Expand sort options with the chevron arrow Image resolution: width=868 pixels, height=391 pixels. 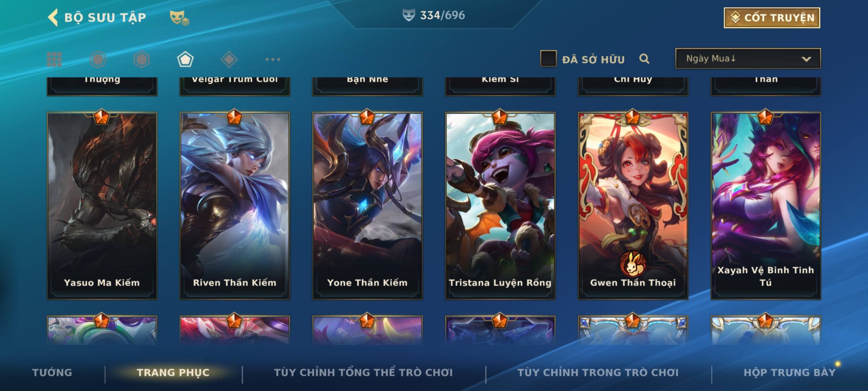(x=806, y=59)
